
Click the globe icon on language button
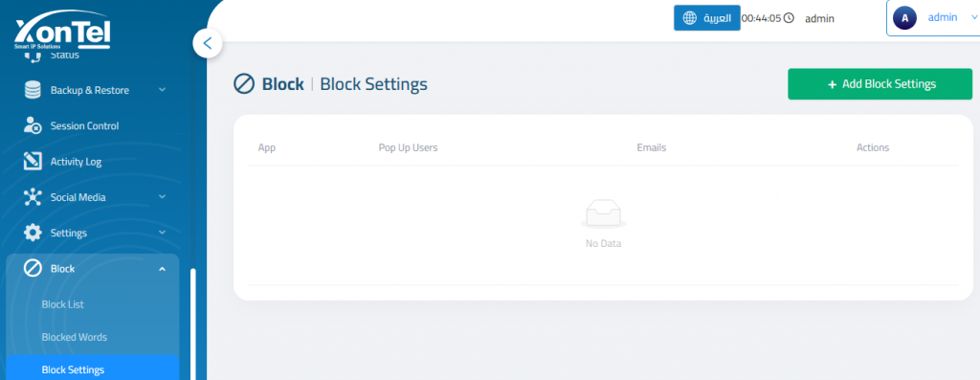(x=689, y=17)
